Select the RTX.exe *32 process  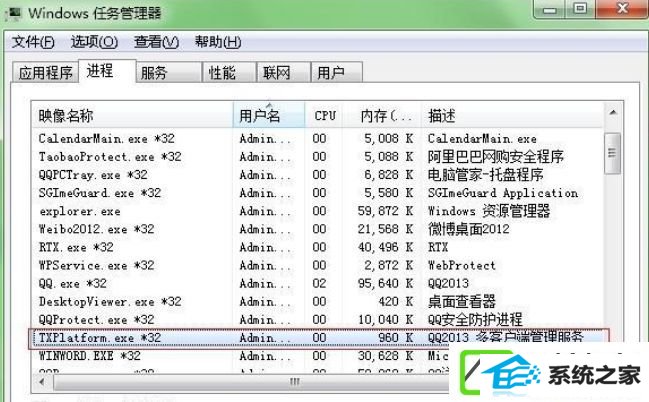[318, 247]
